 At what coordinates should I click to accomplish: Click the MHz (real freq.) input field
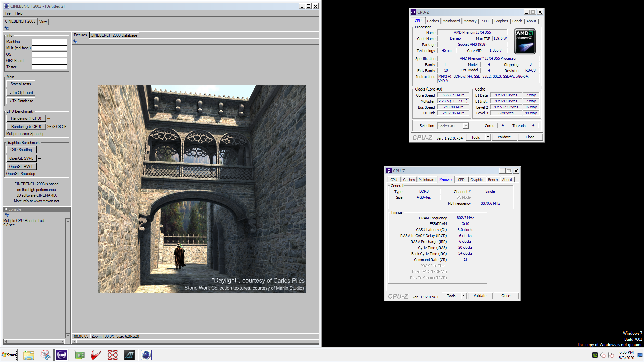coord(50,48)
